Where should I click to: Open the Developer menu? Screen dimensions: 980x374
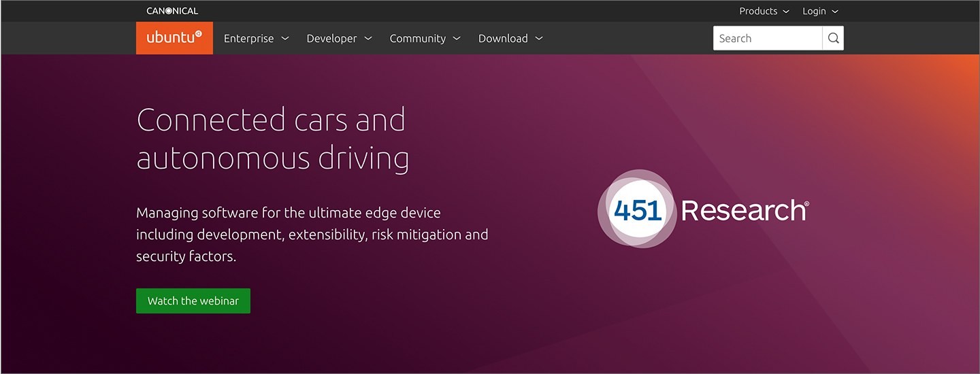[339, 38]
